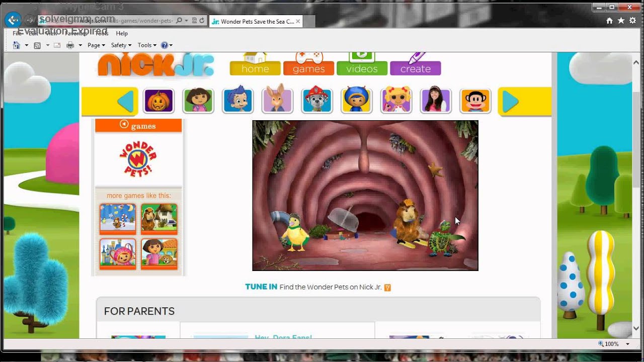This screenshot has width=644, height=362.
Task: Select the Team Umizoomi Geo character icon
Action: coord(357,101)
